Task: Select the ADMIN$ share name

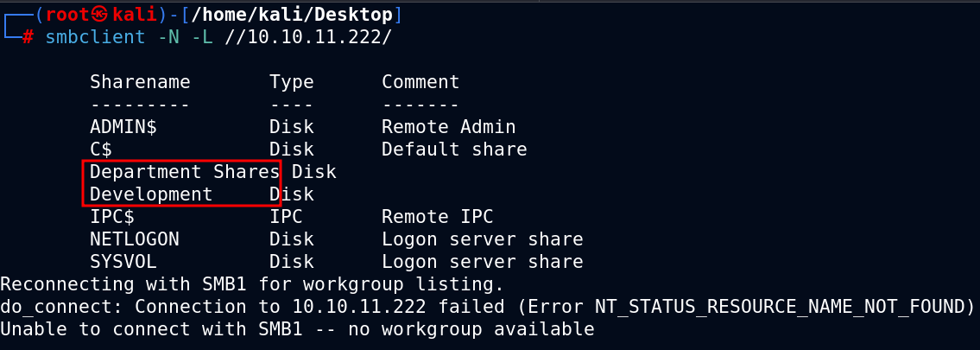Action: pos(123,127)
